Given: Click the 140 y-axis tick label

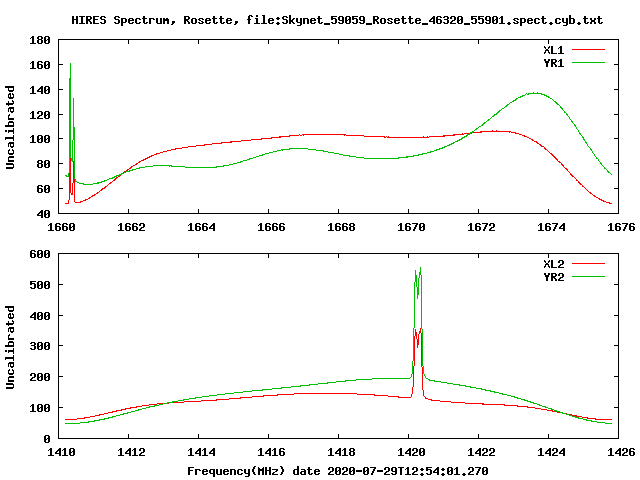Looking at the screenshot, I should coord(40,90).
